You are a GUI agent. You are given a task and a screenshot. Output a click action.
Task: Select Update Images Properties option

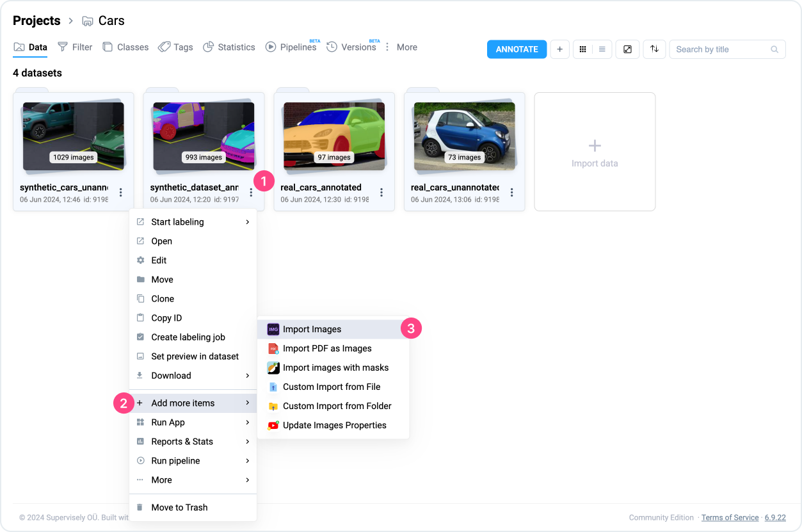[334, 425]
